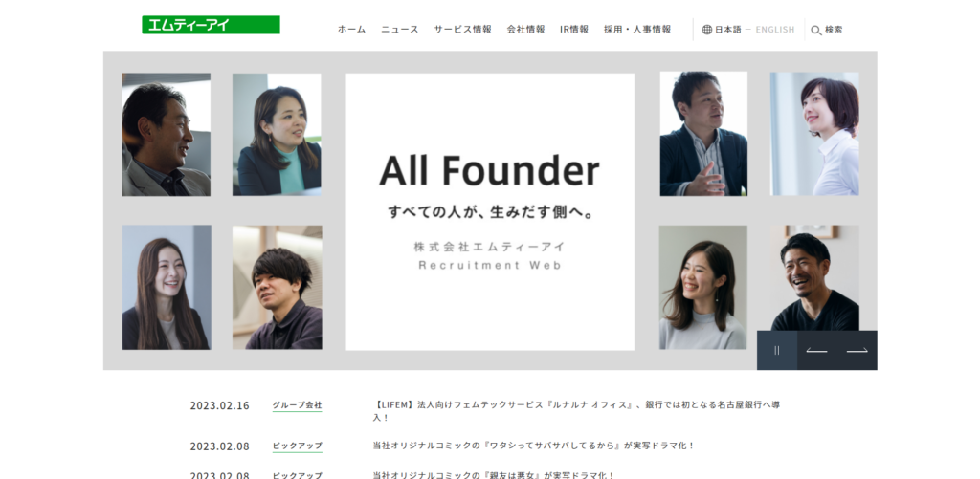Click the green エムティーアイ logo
Viewport: 980px width, 479px height.
click(211, 25)
